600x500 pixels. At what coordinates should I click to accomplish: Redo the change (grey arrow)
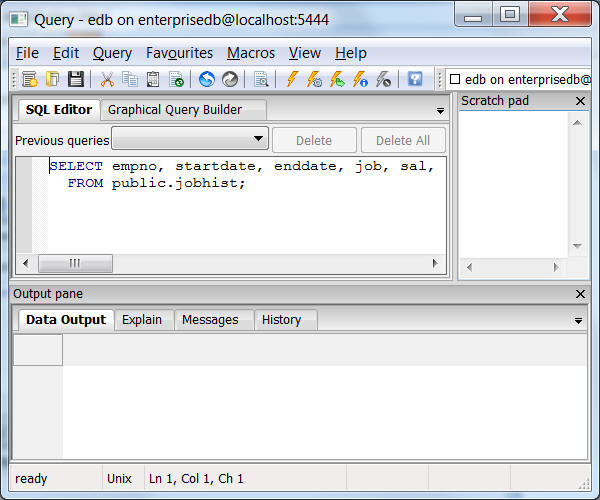coord(230,80)
